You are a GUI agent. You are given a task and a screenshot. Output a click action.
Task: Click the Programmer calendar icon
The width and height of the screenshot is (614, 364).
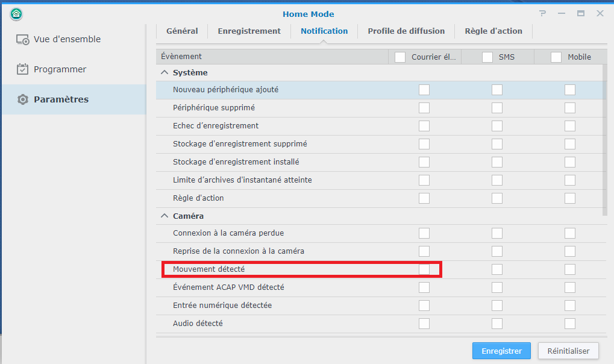[23, 69]
